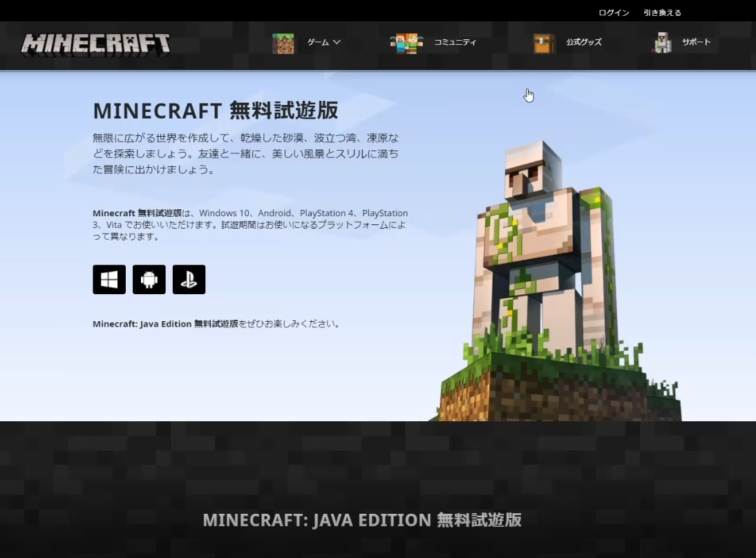756x558 pixels.
Task: Click the chest icon beside 公式グッズ
Action: pyautogui.click(x=545, y=44)
